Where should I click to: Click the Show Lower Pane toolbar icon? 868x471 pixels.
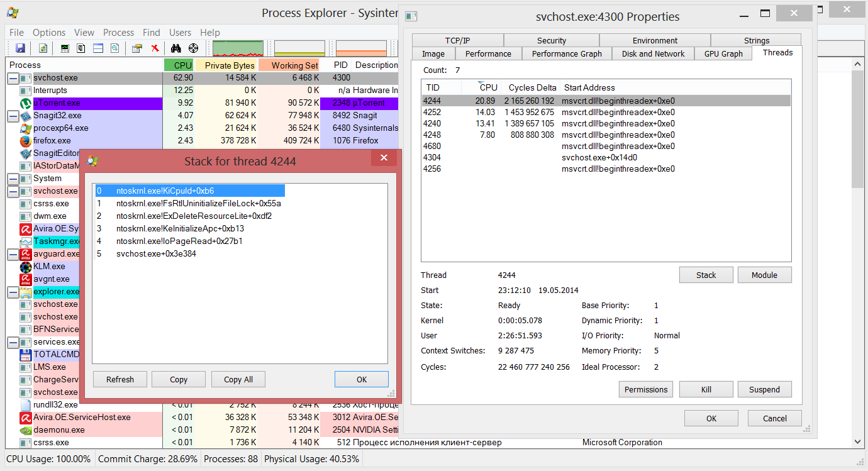[x=98, y=48]
